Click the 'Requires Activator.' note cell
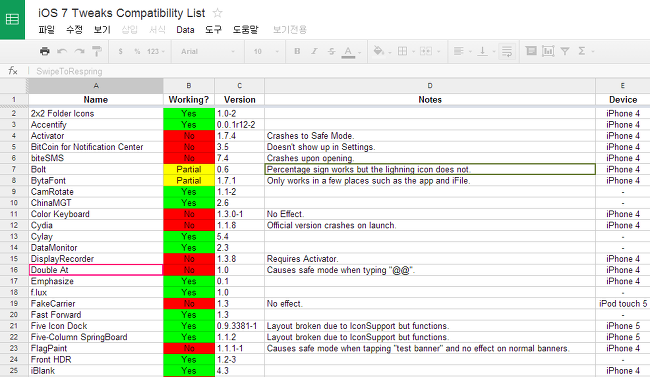The height and width of the screenshot is (377, 650). pyautogui.click(x=430, y=259)
